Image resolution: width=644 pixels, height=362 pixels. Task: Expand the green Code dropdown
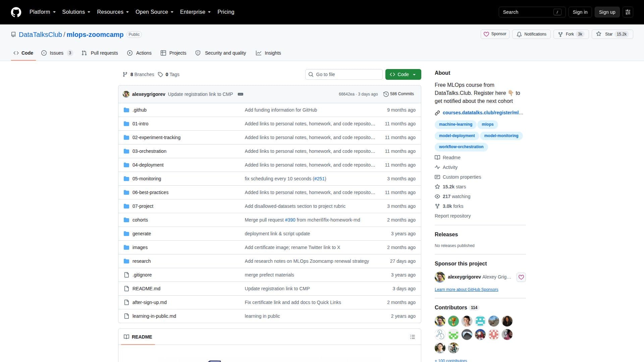click(x=403, y=74)
